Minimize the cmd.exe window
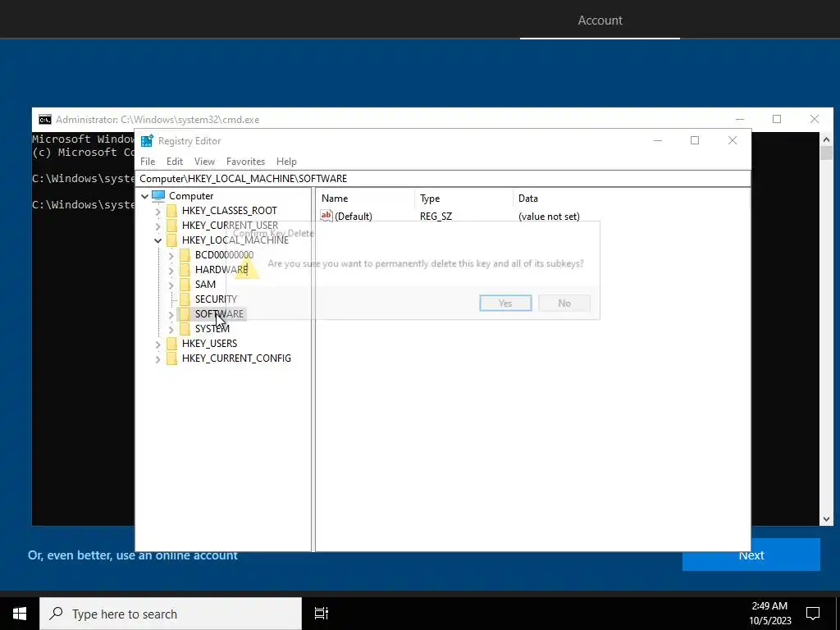Screen dimensions: 840x630 click(740, 120)
